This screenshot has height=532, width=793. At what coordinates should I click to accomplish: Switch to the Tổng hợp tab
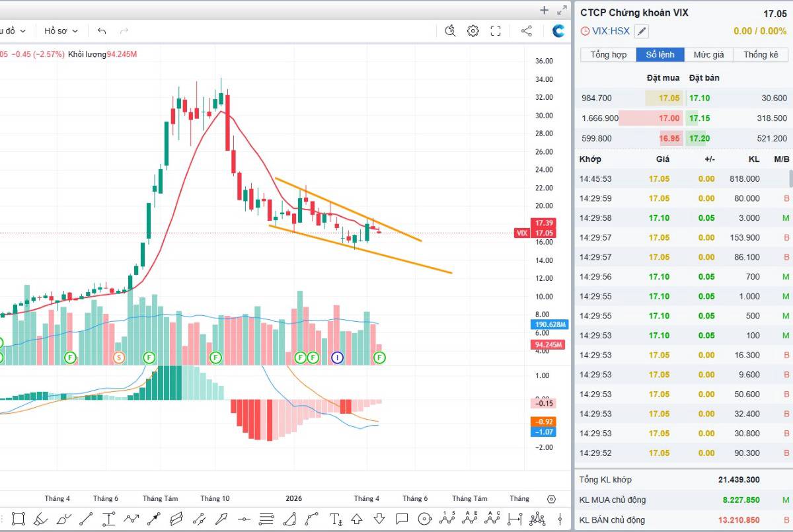tap(608, 55)
